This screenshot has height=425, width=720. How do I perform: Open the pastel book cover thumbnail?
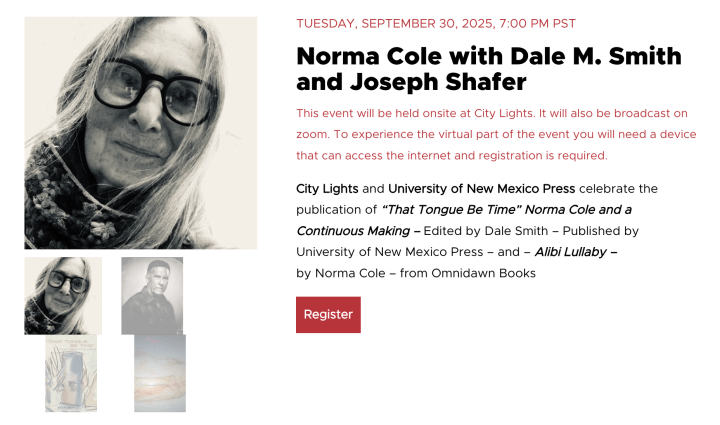pos(160,374)
